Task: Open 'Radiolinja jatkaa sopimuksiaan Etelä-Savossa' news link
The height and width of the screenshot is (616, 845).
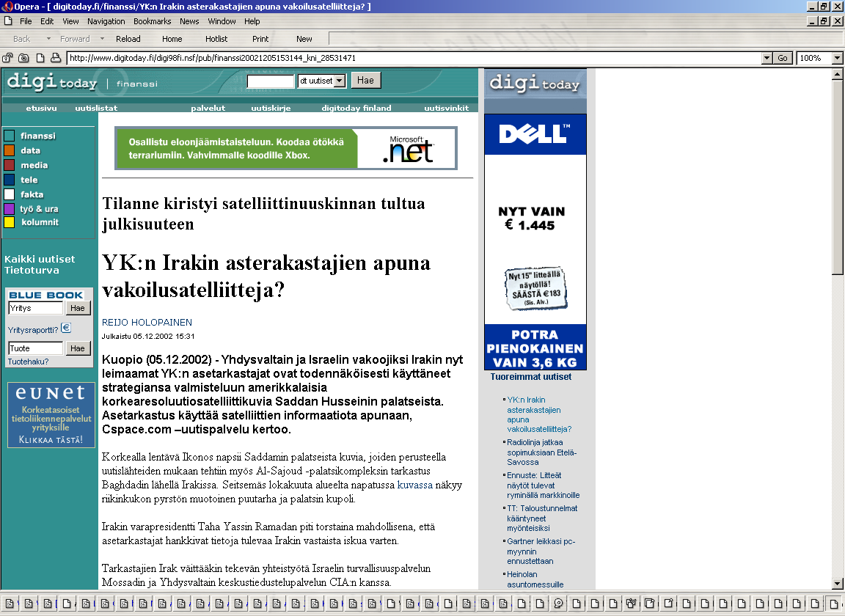Action: (541, 452)
